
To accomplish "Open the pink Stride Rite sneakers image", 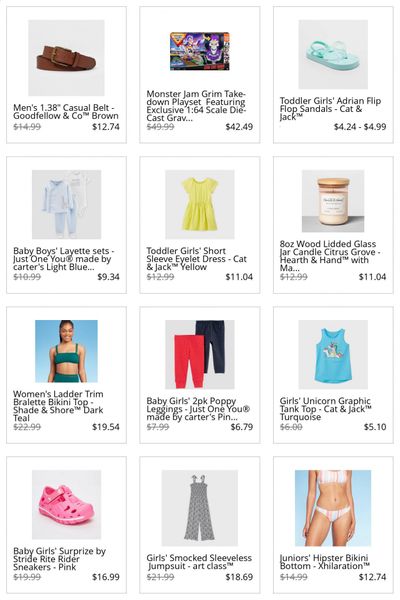I will tap(66, 504).
